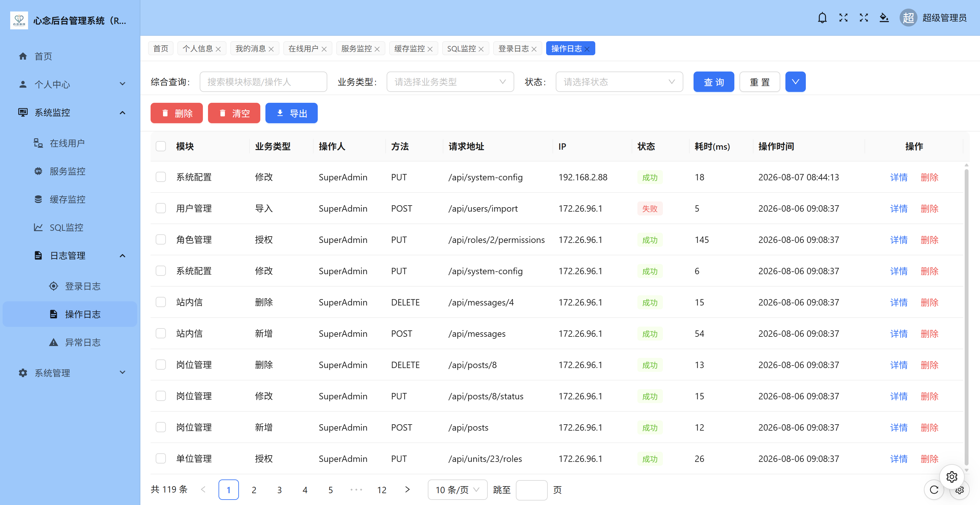Open the 首页 home icon in sidebar
This screenshot has height=505, width=980.
point(23,56)
